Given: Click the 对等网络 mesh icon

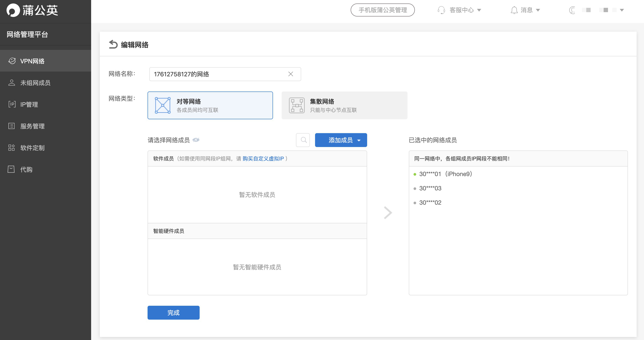Looking at the screenshot, I should pos(163,105).
